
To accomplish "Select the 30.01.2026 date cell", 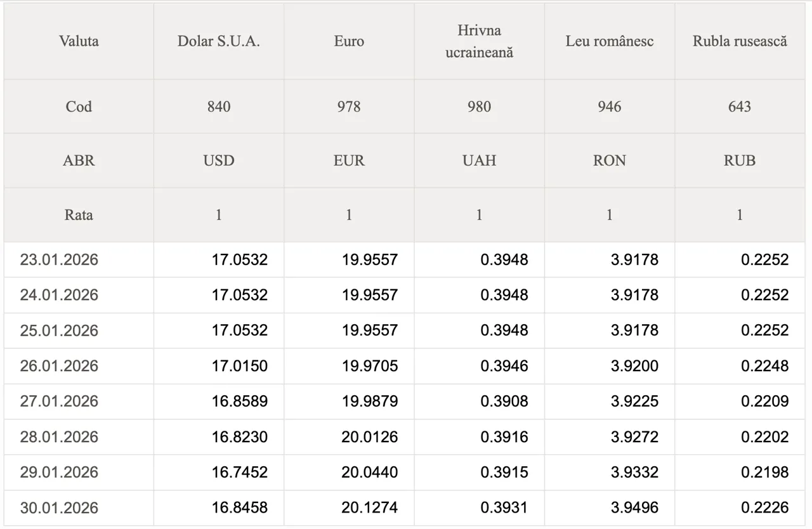I will click(x=59, y=508).
